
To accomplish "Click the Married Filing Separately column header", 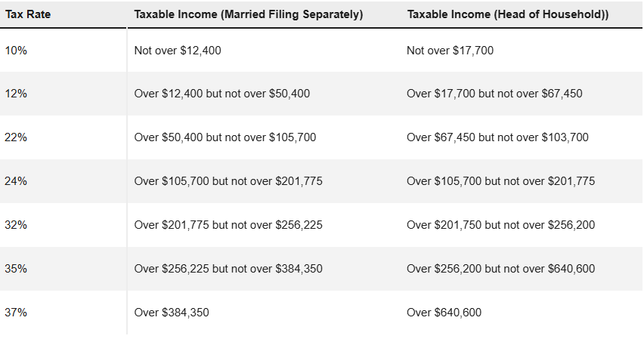I will (x=248, y=14).
